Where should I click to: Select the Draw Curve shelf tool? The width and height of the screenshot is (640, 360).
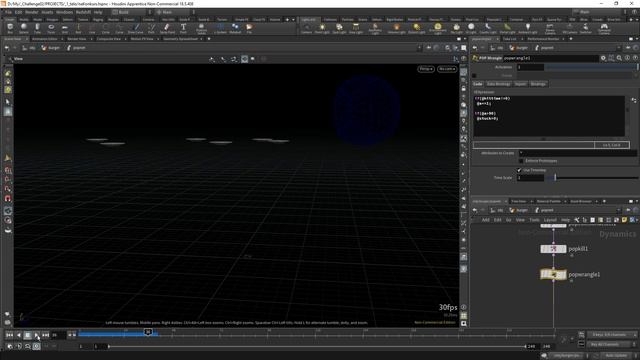click(136, 28)
